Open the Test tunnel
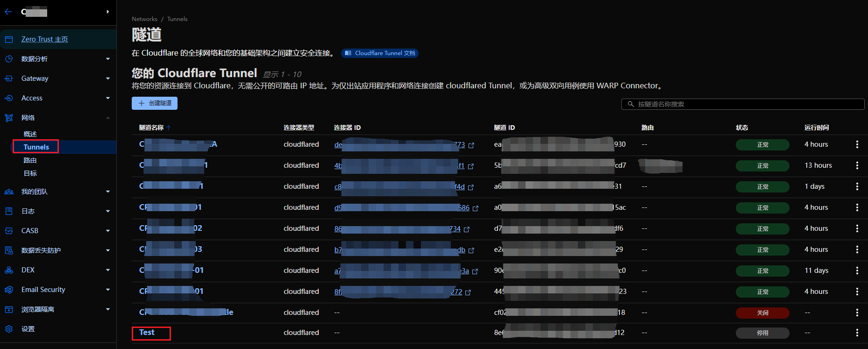This screenshot has width=868, height=349. [147, 332]
